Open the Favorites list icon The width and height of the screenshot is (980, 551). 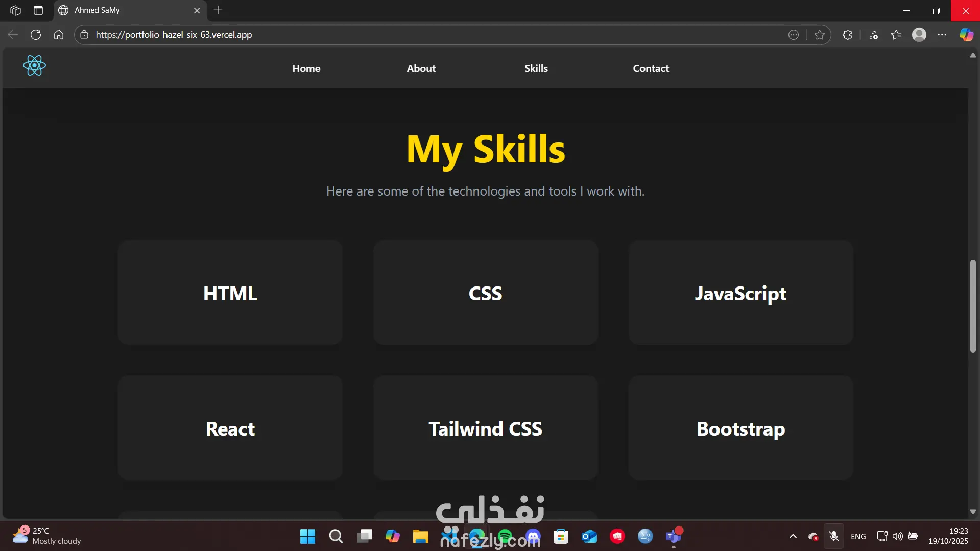(896, 35)
